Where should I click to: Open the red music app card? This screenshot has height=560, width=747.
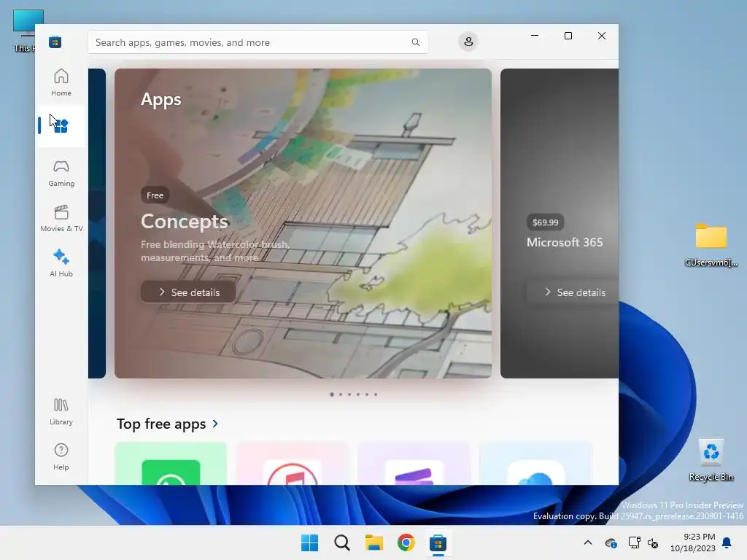click(293, 463)
